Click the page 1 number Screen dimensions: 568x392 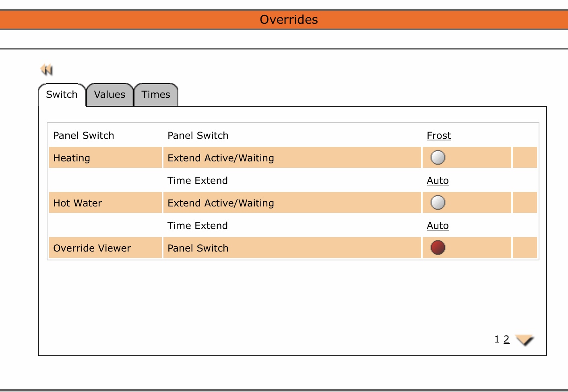point(497,339)
